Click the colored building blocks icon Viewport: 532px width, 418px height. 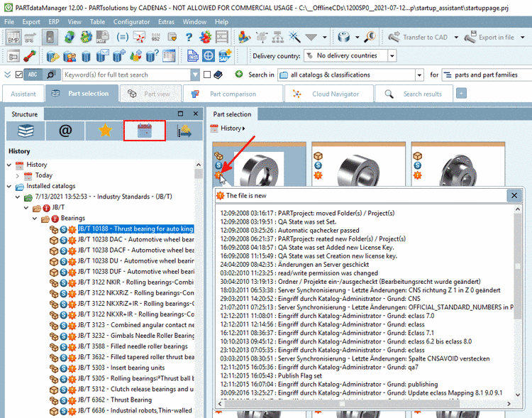[x=244, y=37]
